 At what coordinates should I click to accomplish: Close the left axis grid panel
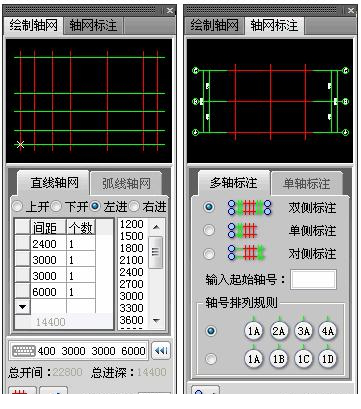170,11
